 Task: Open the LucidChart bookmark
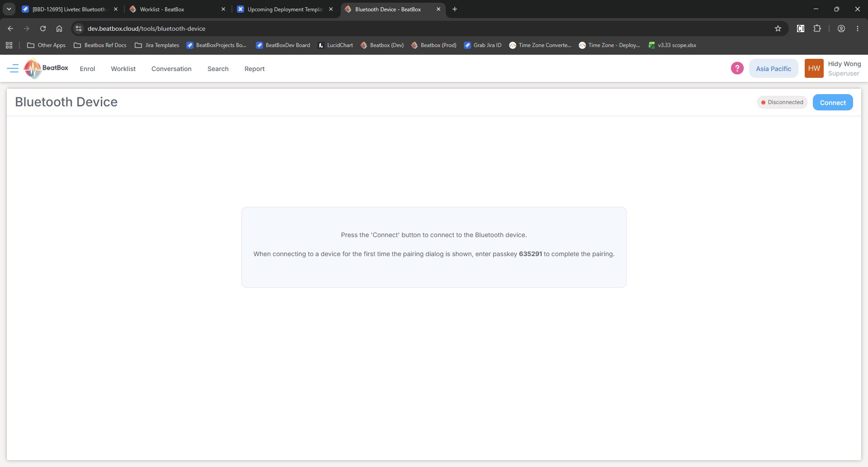[x=335, y=45]
